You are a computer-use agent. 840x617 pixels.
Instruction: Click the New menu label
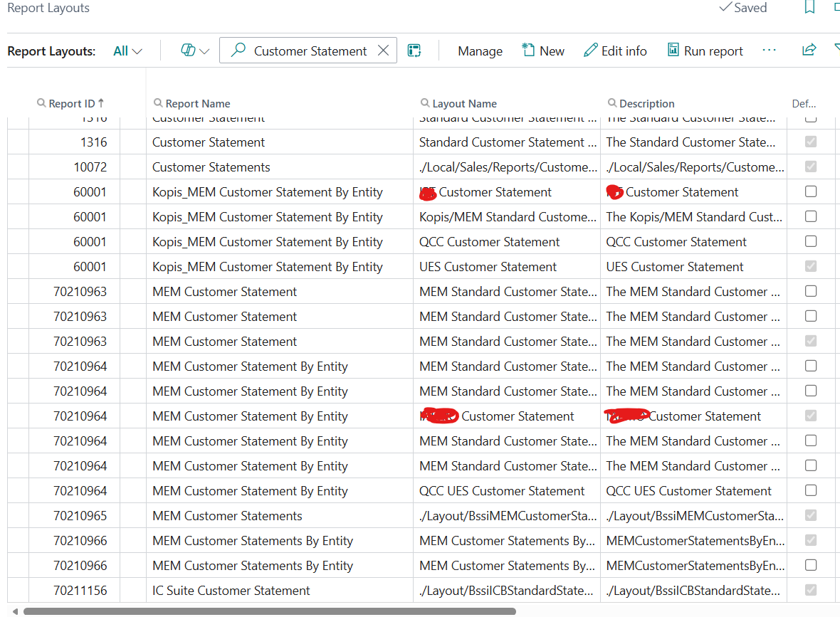(552, 51)
